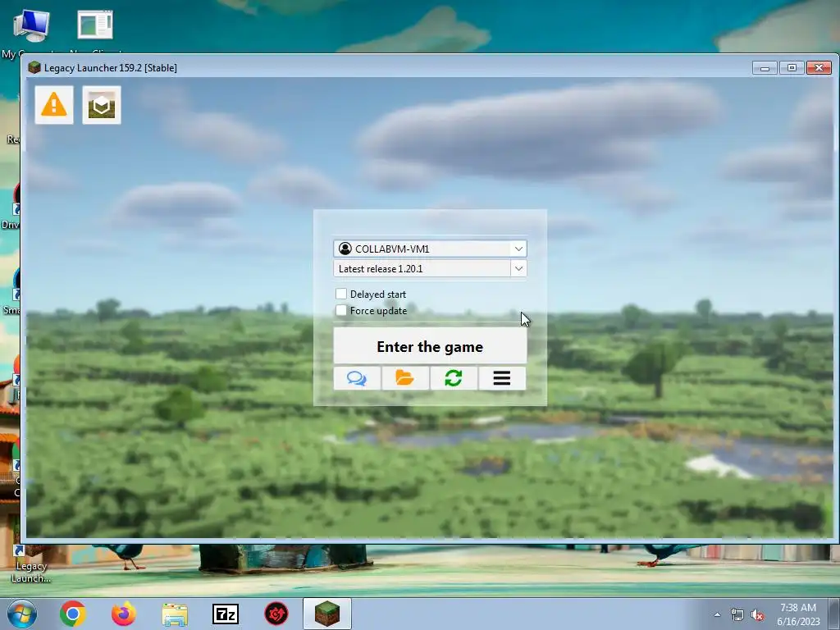840x630 pixels.
Task: Open the orange warning notification icon
Action: click(54, 105)
